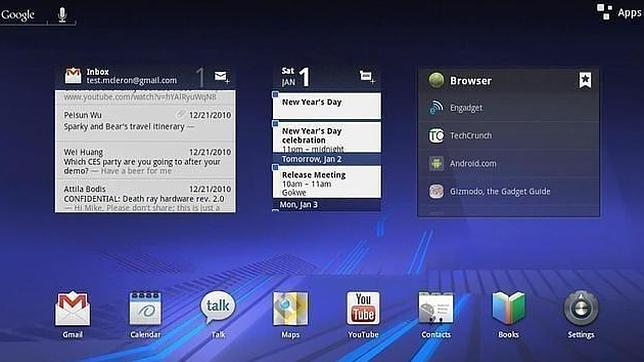Open Gizmodo, the Gadget Guide bookmark
Viewport: 644px width, 362px height.
(x=508, y=191)
